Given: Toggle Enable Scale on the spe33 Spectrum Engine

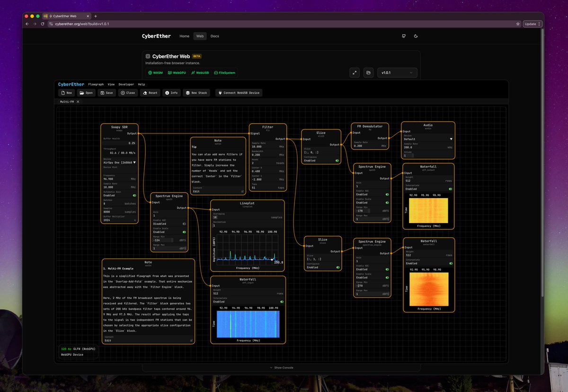Looking at the screenshot, I should point(184,232).
